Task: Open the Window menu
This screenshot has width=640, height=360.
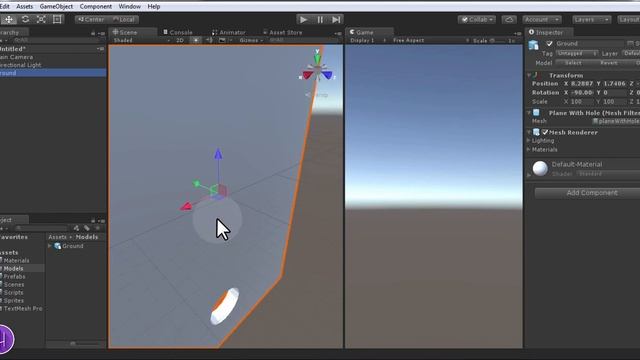Action: (129, 7)
